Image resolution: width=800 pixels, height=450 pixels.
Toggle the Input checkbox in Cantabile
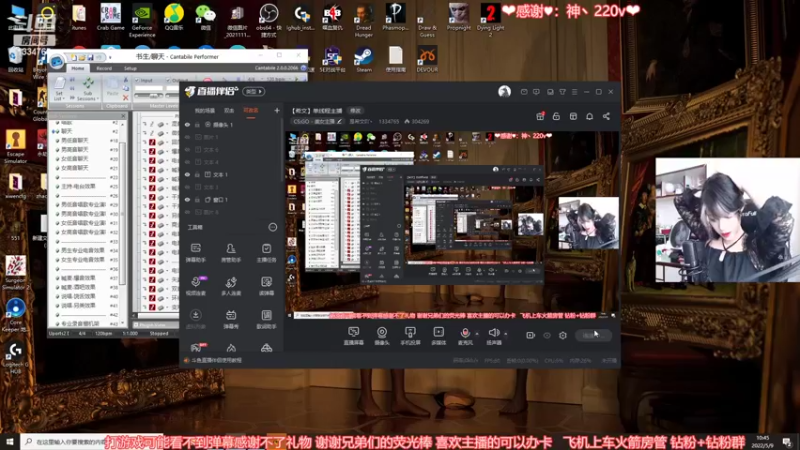pos(137,80)
